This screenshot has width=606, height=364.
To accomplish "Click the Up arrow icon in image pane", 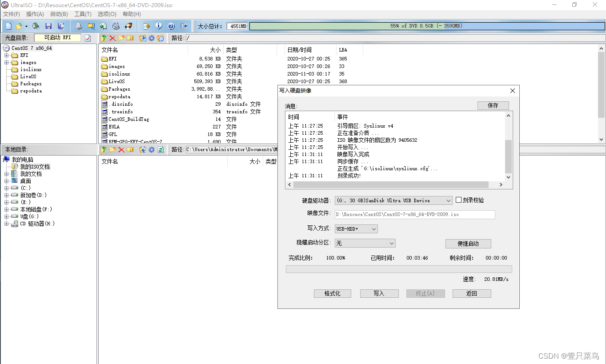I will (104, 38).
